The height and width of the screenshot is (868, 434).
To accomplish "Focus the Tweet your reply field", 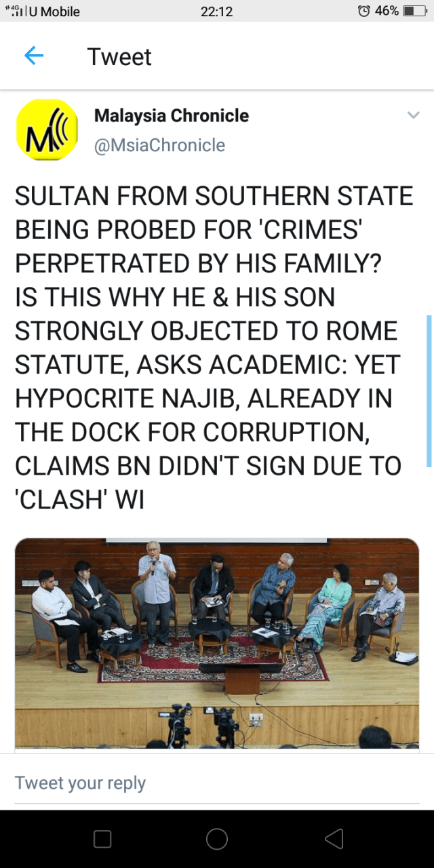I will (217, 783).
